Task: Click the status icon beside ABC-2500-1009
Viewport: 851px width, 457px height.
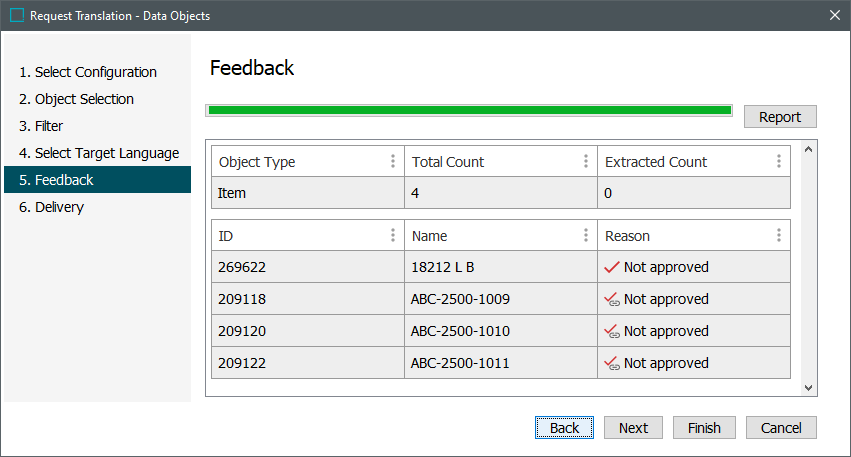Action: click(612, 299)
